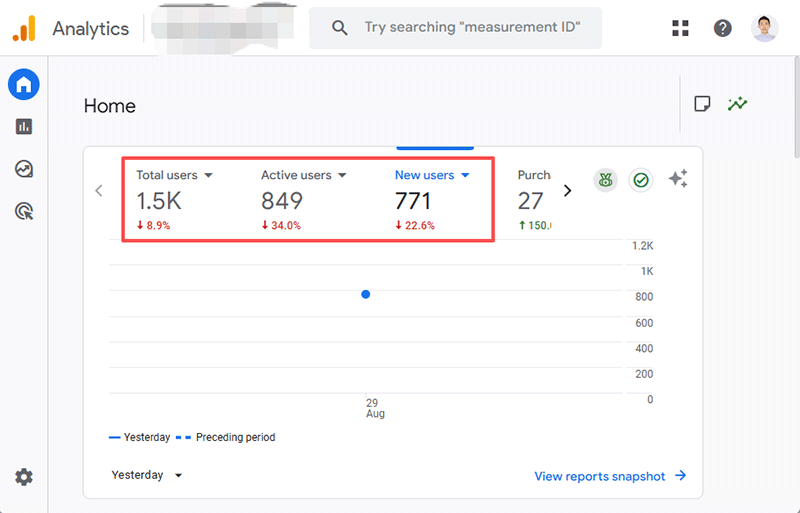Screen dimensions: 800x513
Task: Toggle the green check circle icon
Action: click(641, 180)
